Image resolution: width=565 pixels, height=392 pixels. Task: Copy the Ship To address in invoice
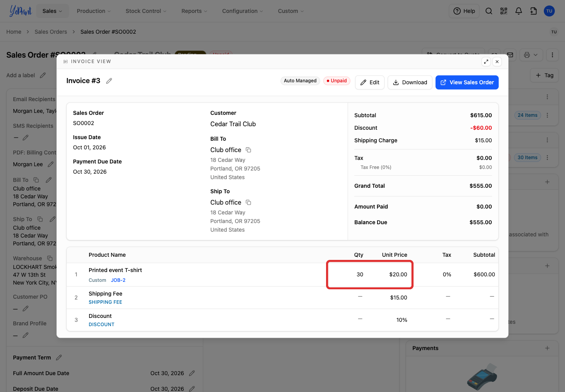(x=248, y=202)
